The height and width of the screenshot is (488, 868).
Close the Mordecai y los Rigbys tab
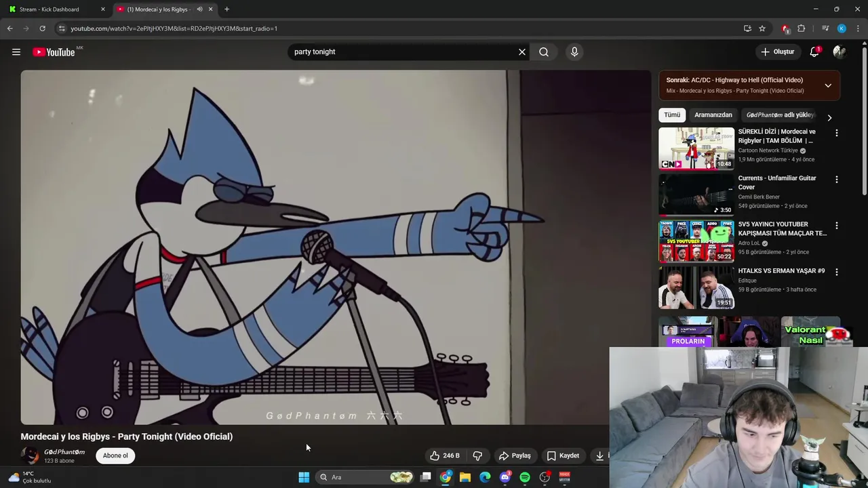coord(210,9)
